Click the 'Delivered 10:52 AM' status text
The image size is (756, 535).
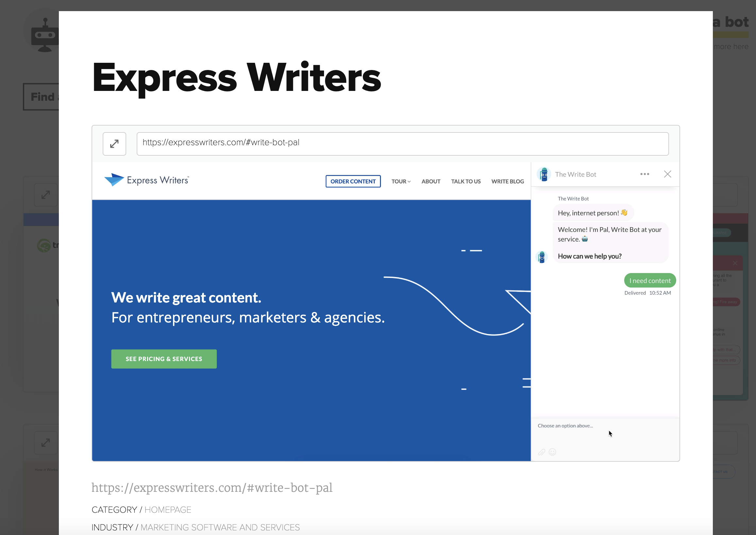[647, 293]
